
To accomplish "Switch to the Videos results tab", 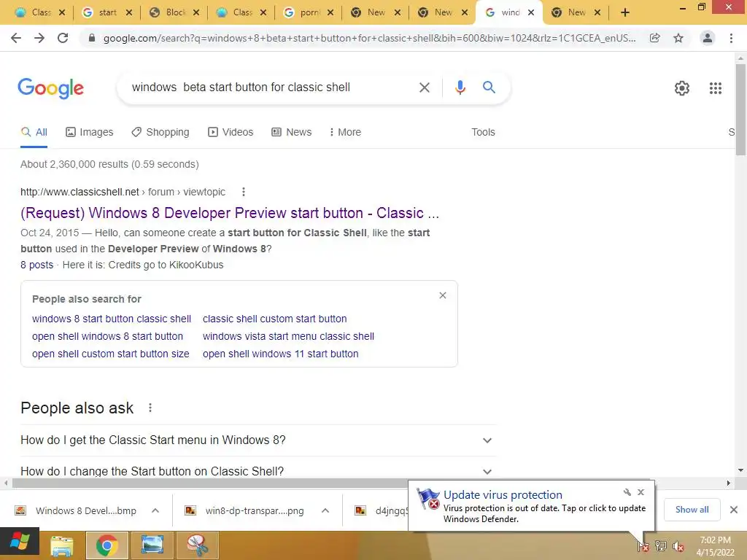I will point(231,133).
